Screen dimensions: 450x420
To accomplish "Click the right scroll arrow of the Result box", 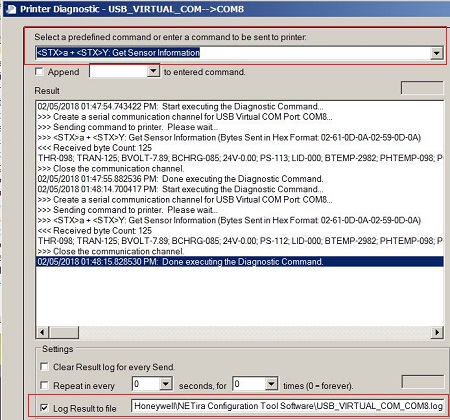I will coord(437,332).
